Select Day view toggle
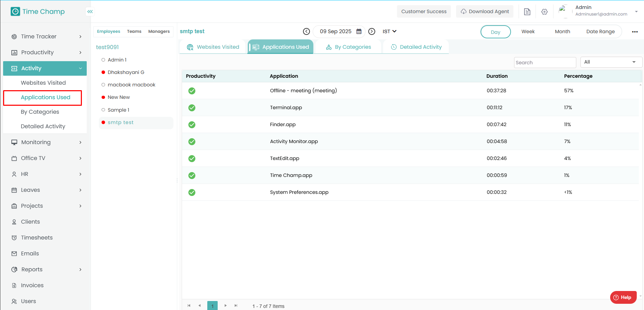The height and width of the screenshot is (310, 644). pyautogui.click(x=495, y=32)
